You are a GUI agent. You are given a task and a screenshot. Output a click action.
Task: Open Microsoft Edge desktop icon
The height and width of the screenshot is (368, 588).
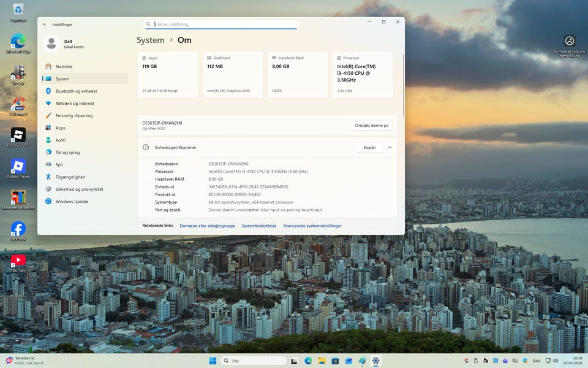pyautogui.click(x=18, y=41)
